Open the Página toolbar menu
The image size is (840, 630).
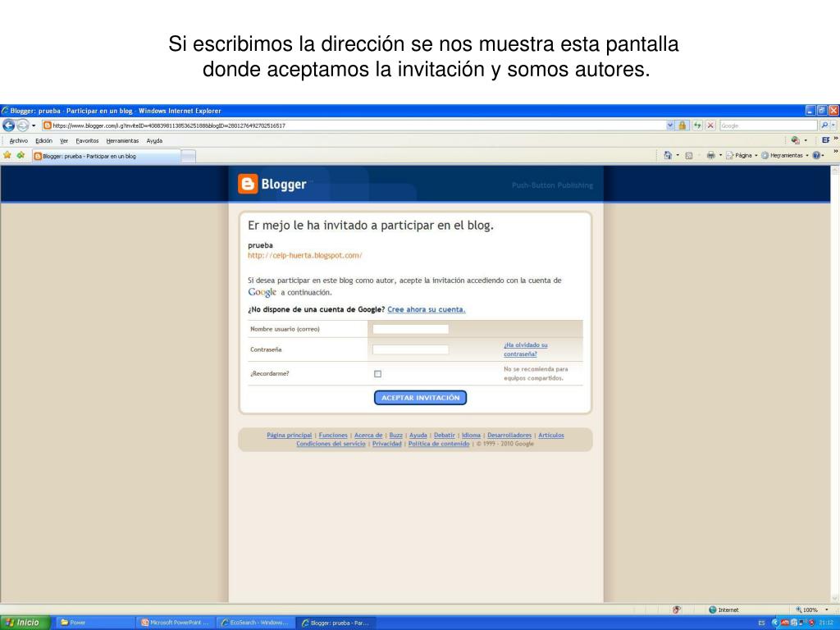point(742,155)
